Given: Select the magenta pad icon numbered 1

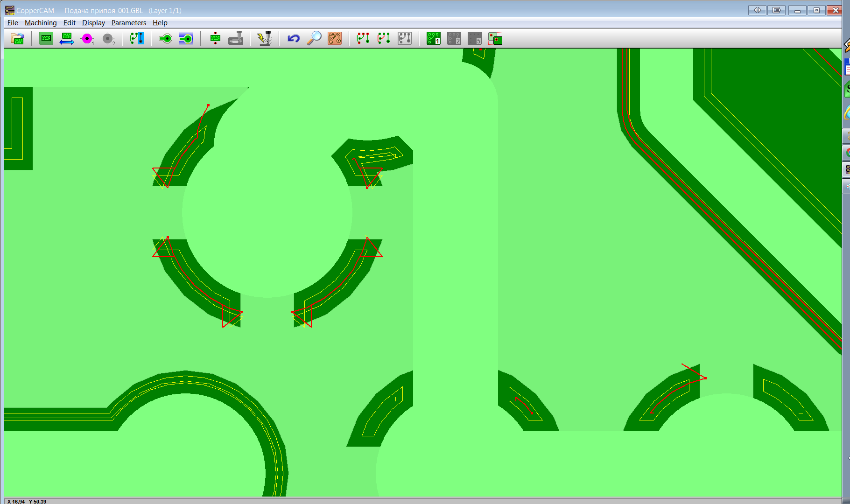Looking at the screenshot, I should 87,39.
